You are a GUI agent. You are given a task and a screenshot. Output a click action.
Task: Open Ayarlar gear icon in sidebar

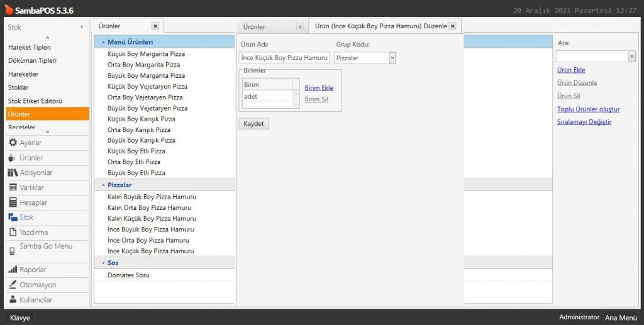click(13, 143)
